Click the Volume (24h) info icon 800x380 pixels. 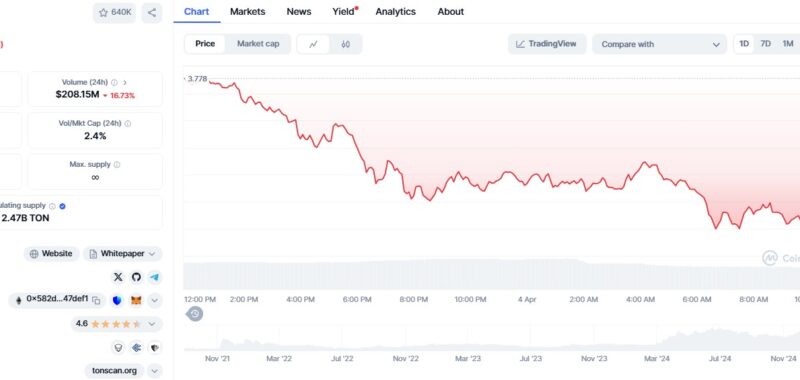(114, 82)
